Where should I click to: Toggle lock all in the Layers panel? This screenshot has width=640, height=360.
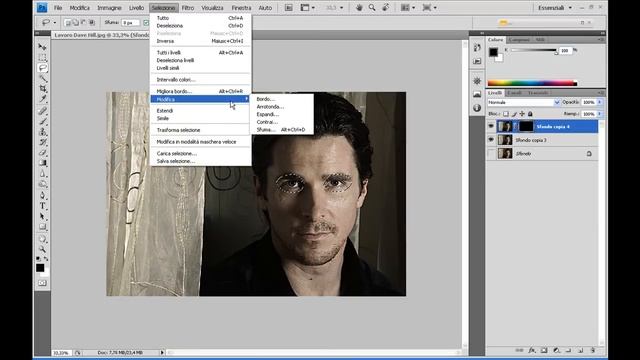tap(530, 114)
